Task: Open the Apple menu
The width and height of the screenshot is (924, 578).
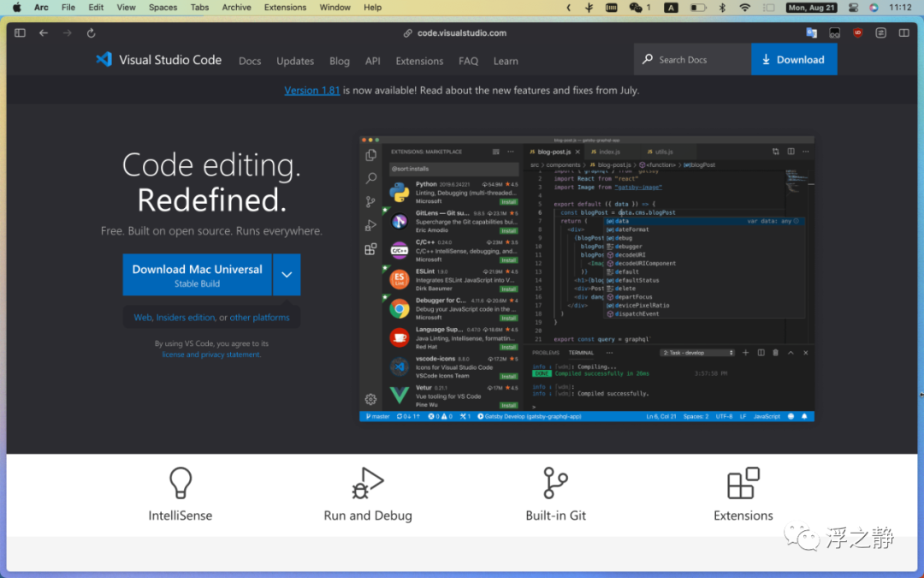Action: 17,8
